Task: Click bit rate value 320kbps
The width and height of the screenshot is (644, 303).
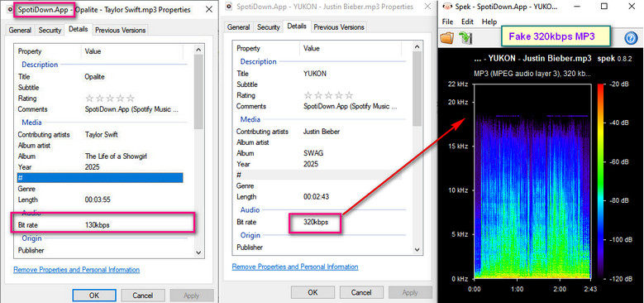Action: tap(316, 222)
